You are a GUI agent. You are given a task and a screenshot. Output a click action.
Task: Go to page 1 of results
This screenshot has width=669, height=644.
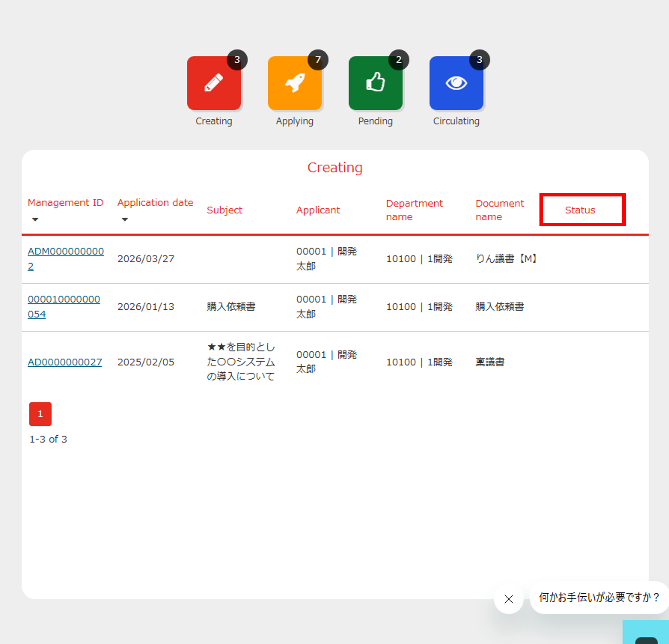tap(40, 414)
